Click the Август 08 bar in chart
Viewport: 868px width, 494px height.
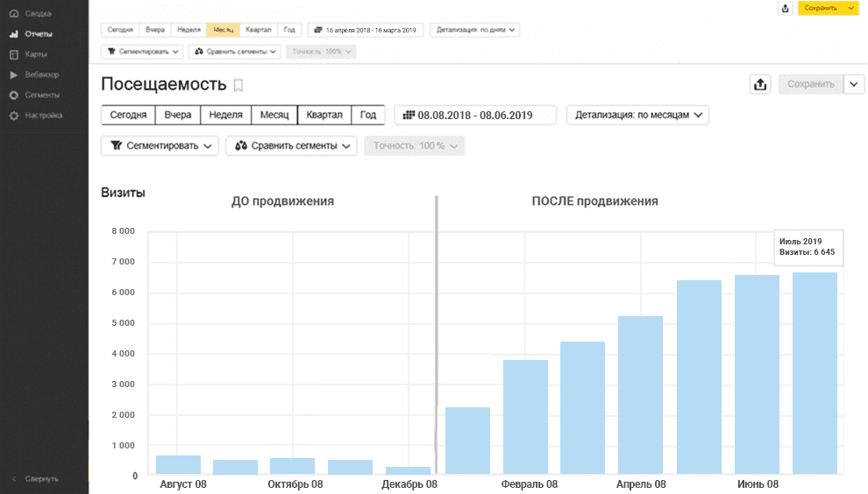[178, 465]
